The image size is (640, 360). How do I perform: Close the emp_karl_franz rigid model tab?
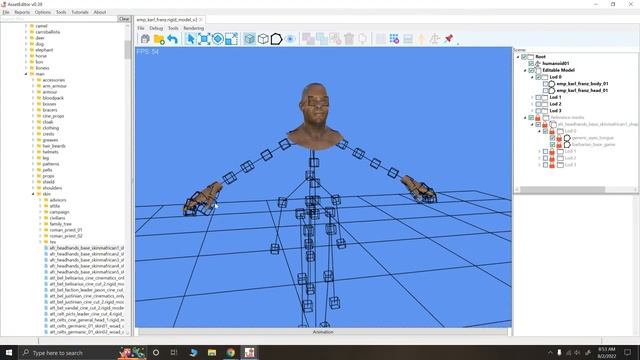pyautogui.click(x=201, y=20)
